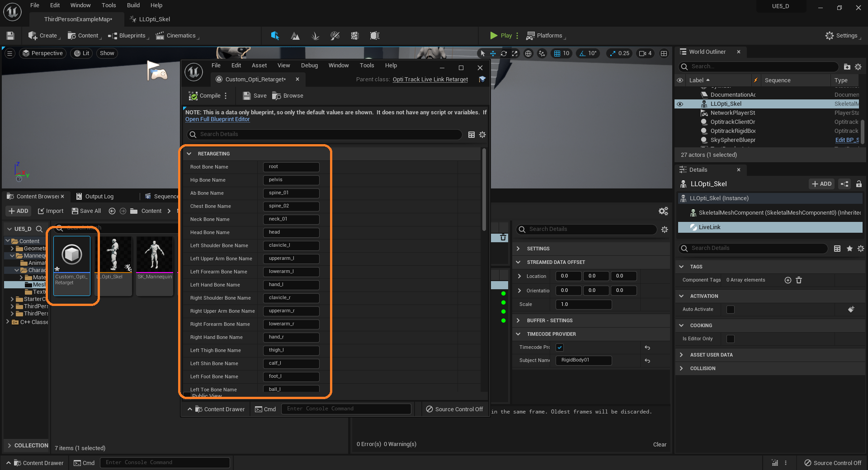Click the Landscape mode icon
This screenshot has width=868, height=470.
[295, 36]
